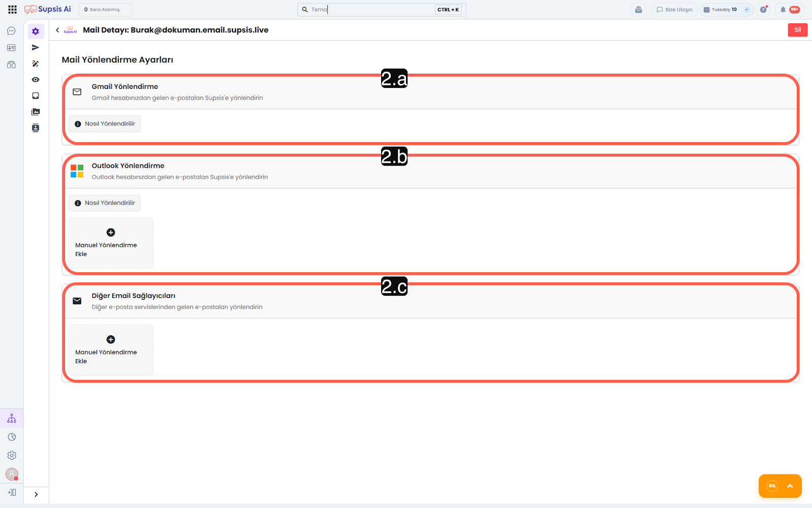The height and width of the screenshot is (508, 812).
Task: Click the plus next to Tuesday 10
Action: point(747,10)
